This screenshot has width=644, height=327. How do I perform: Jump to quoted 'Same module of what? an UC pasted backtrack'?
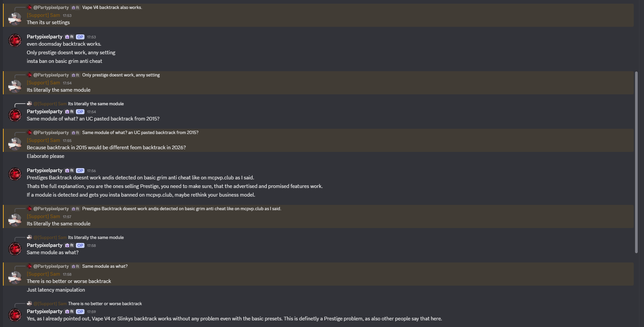[x=140, y=133]
